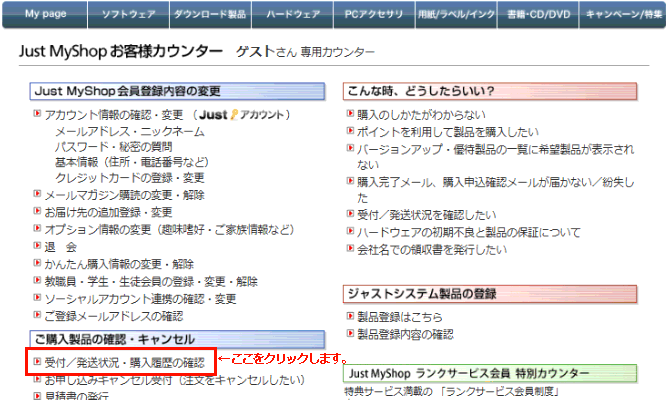Image resolution: width=670 pixels, height=402 pixels.
Task: Open アカウント情報の確認・変更 link
Action: tap(114, 115)
